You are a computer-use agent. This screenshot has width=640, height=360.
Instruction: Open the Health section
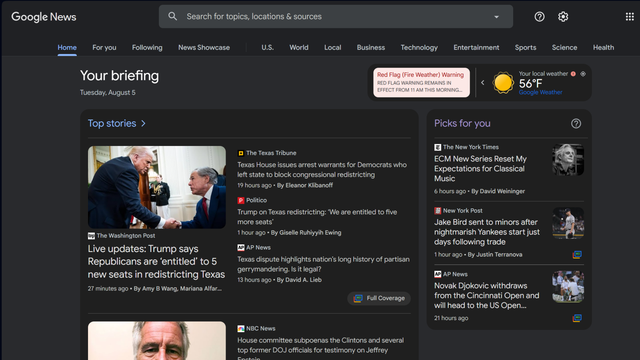click(603, 47)
